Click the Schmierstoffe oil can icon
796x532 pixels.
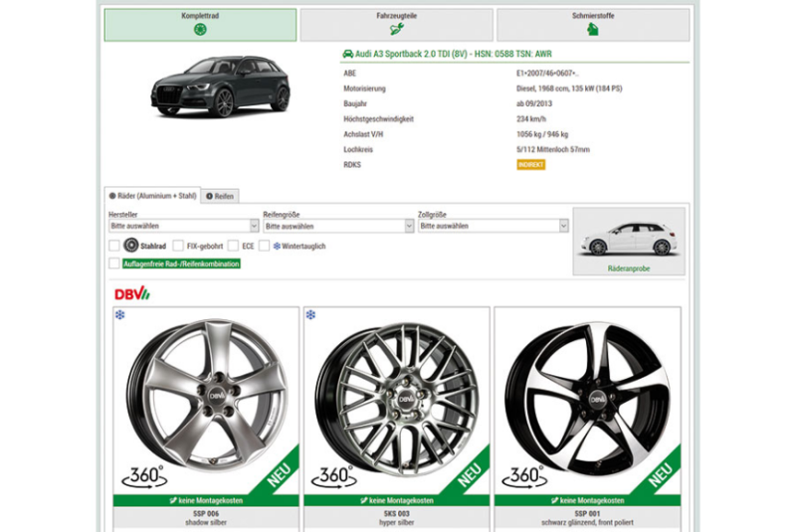coord(592,30)
